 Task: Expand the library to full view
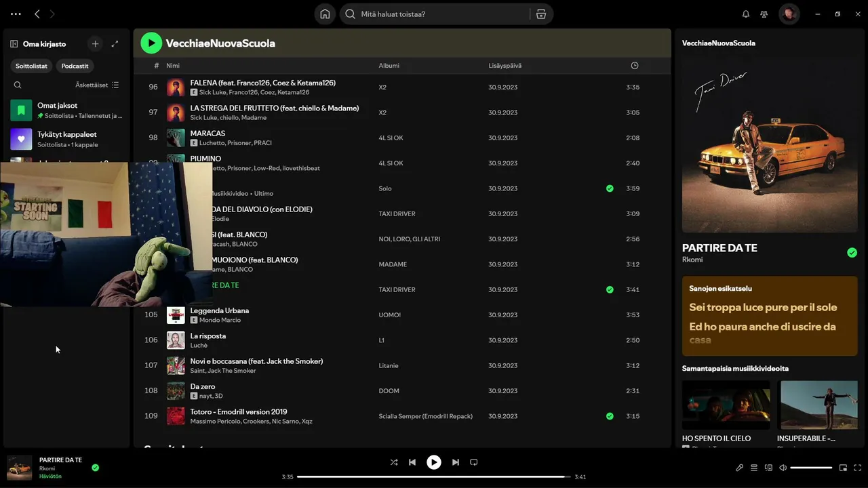[115, 44]
